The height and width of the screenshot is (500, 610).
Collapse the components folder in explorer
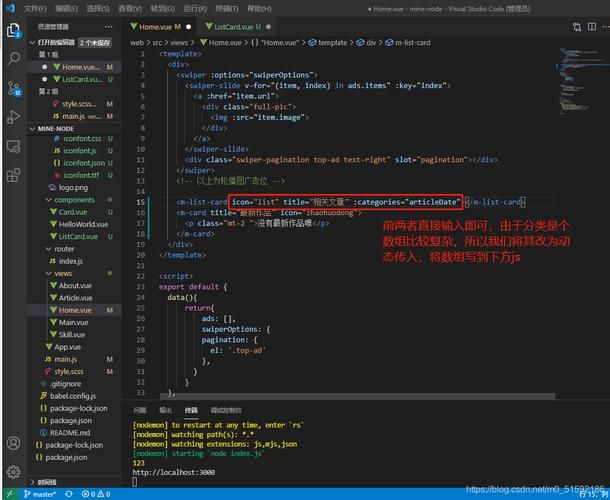tap(74, 200)
